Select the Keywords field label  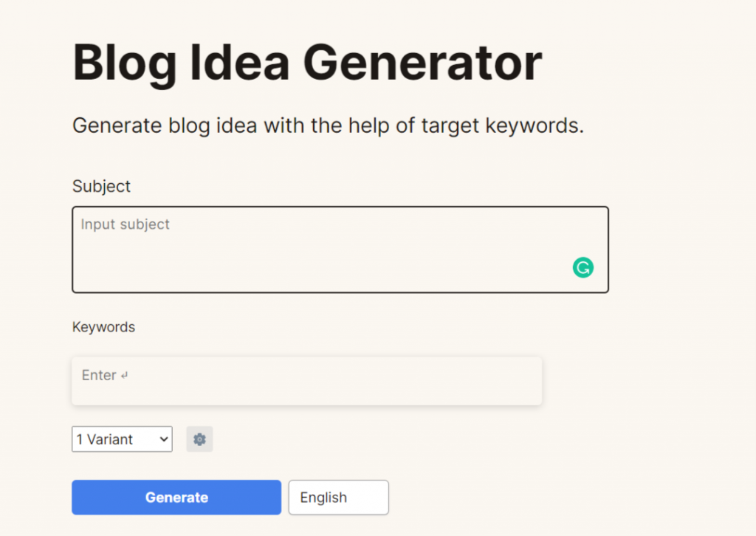tap(103, 326)
